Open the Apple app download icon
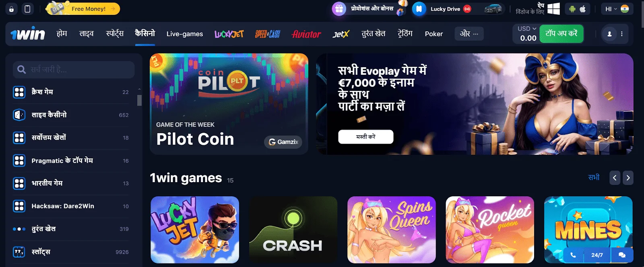This screenshot has width=644, height=267. point(583,9)
